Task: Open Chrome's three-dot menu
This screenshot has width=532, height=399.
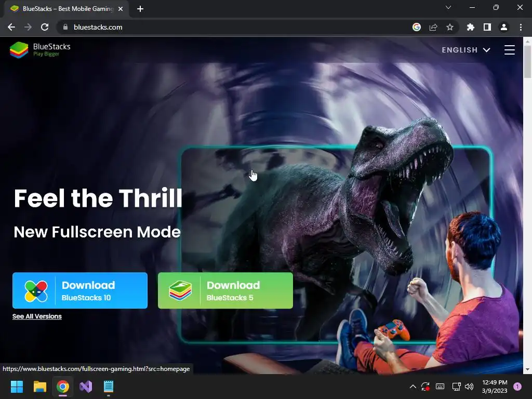Action: point(521,27)
